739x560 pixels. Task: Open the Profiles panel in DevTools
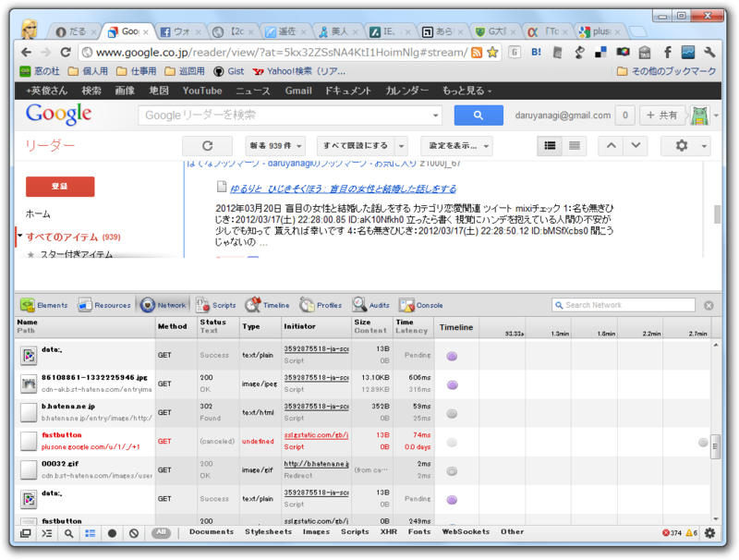(x=321, y=305)
